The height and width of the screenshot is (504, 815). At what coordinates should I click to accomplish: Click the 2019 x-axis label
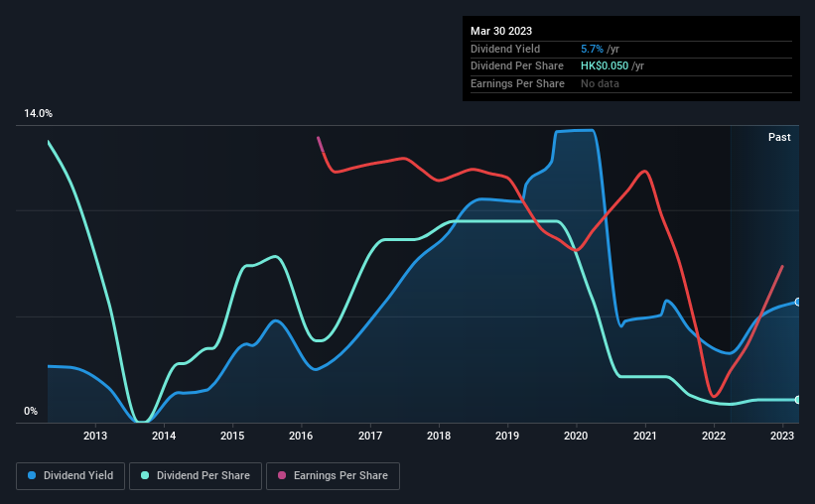tap(507, 436)
